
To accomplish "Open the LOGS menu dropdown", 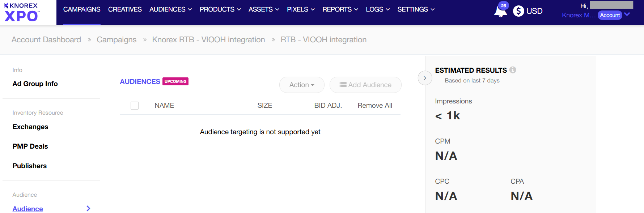I will pyautogui.click(x=378, y=9).
